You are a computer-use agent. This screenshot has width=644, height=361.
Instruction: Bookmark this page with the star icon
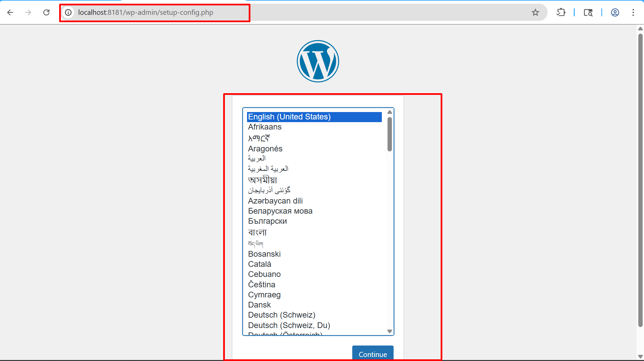(x=535, y=12)
